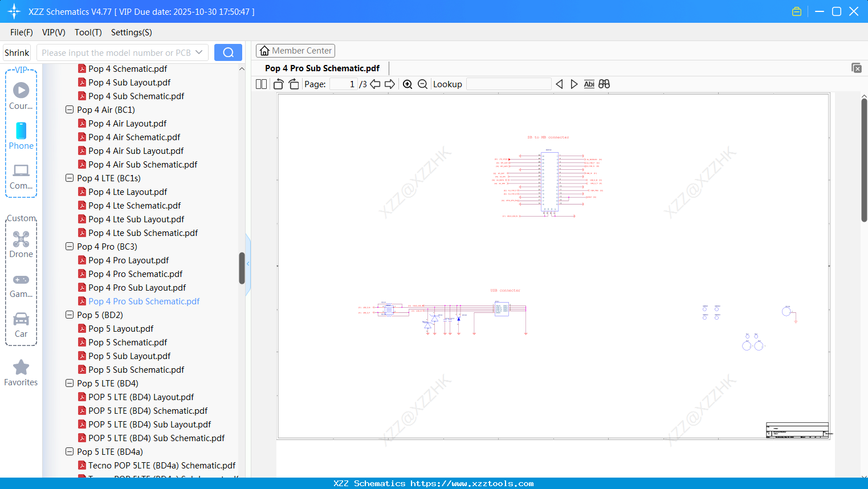
Task: Collapse the Pop 4 Air (BC1) group
Action: (69, 109)
